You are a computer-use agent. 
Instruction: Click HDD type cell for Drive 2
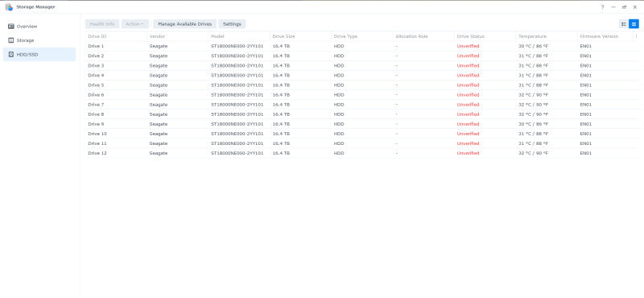[x=339, y=56]
